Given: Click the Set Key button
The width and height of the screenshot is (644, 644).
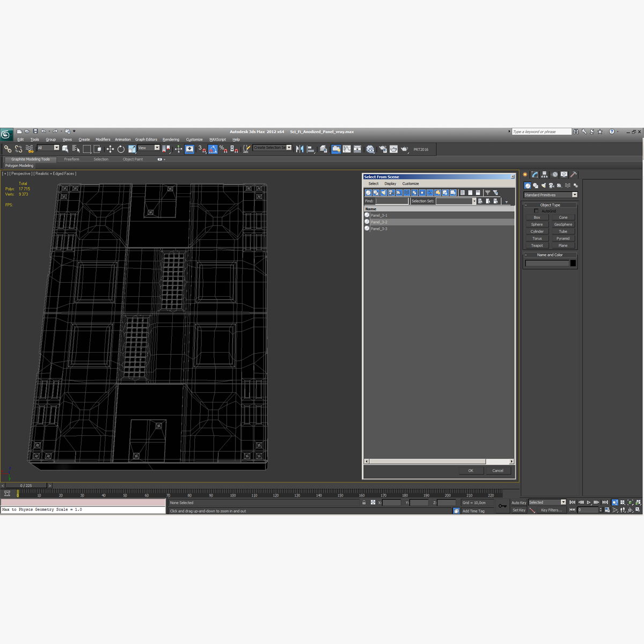Looking at the screenshot, I should 518,510.
